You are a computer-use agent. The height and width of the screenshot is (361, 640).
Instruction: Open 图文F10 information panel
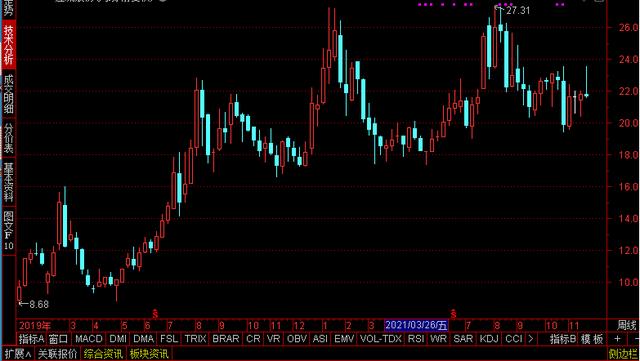(x=8, y=230)
